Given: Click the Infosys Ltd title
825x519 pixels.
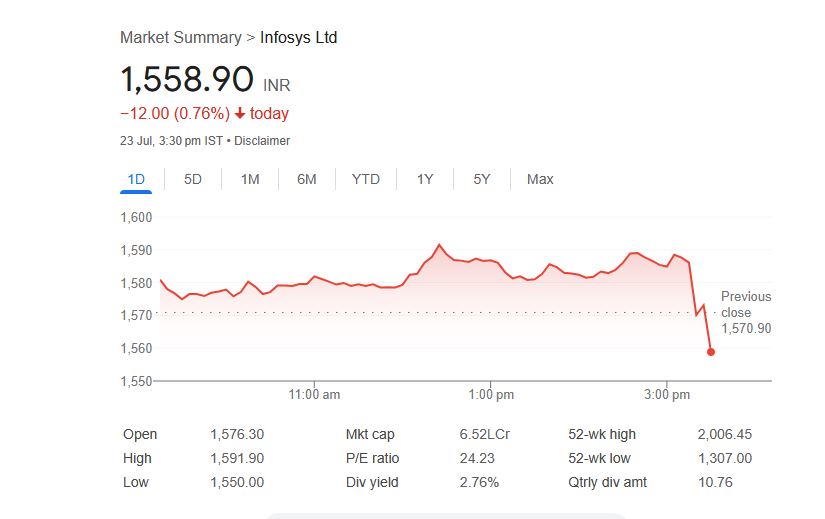Looking at the screenshot, I should pyautogui.click(x=298, y=37).
